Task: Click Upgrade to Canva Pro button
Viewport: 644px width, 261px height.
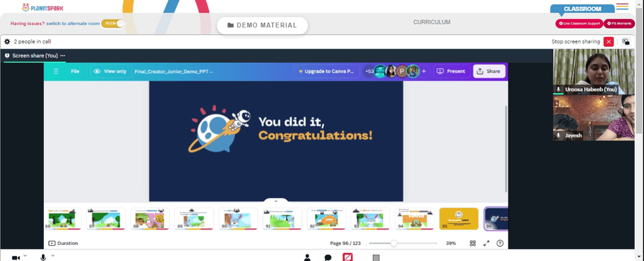Action: (x=327, y=71)
